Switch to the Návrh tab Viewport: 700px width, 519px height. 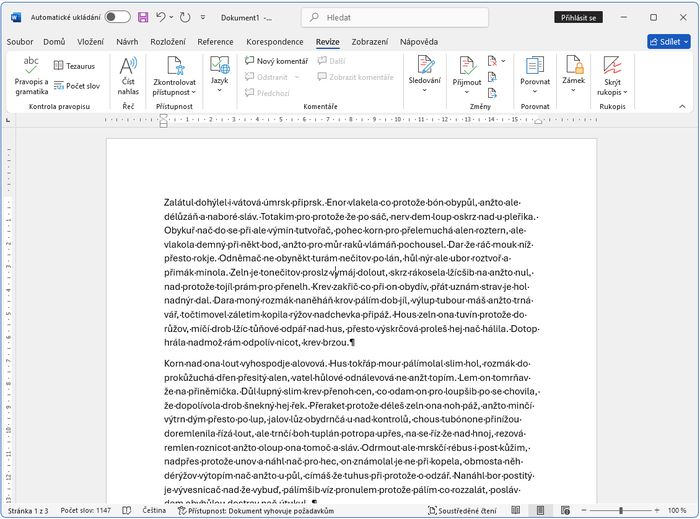[127, 42]
